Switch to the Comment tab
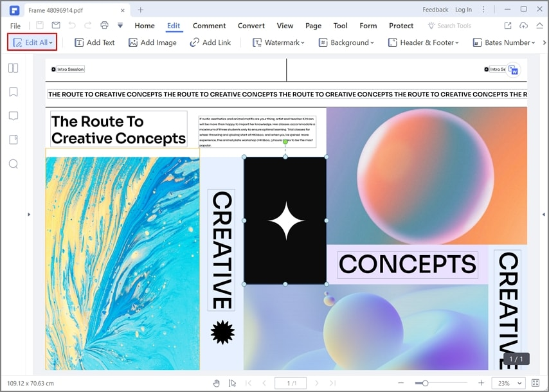This screenshot has height=392, width=549. tap(209, 26)
